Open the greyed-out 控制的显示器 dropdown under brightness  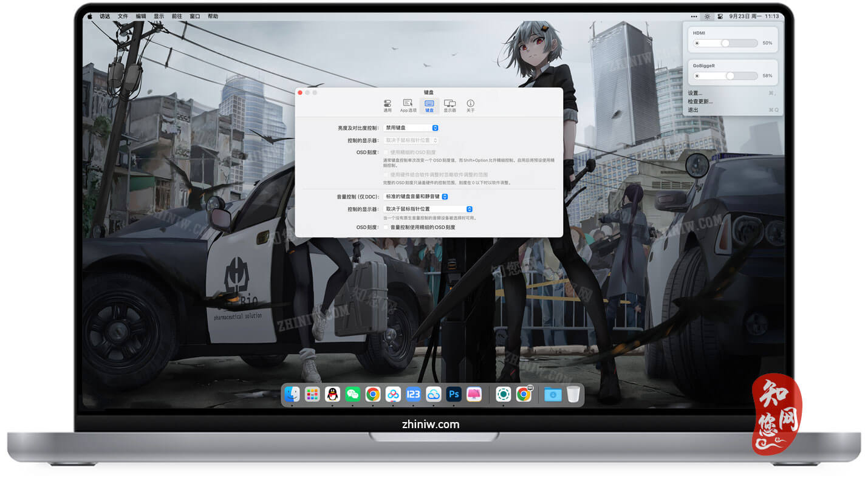tap(411, 140)
